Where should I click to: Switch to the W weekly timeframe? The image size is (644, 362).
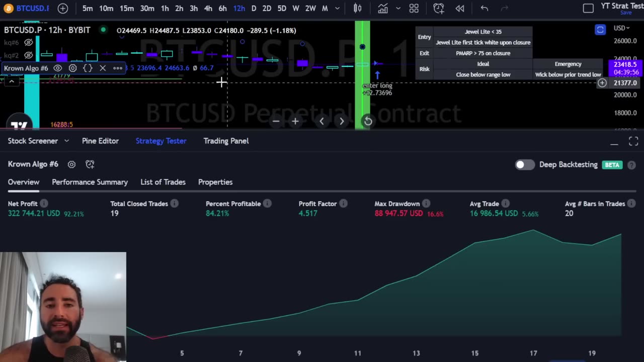[x=296, y=9]
